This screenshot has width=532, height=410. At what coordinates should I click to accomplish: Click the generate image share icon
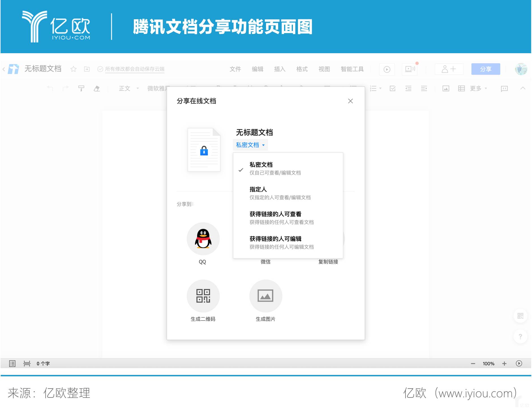tap(265, 296)
